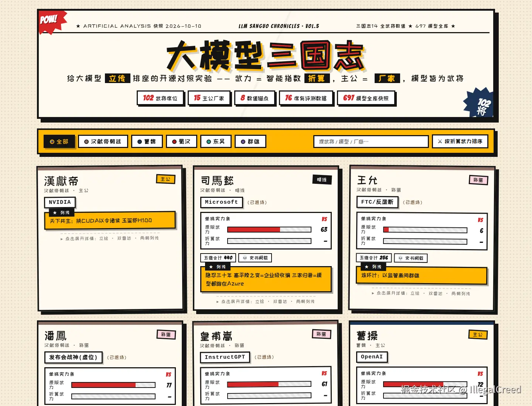Click the 15 主公厂家 stat badge
The width and height of the screenshot is (532, 406).
209,98
